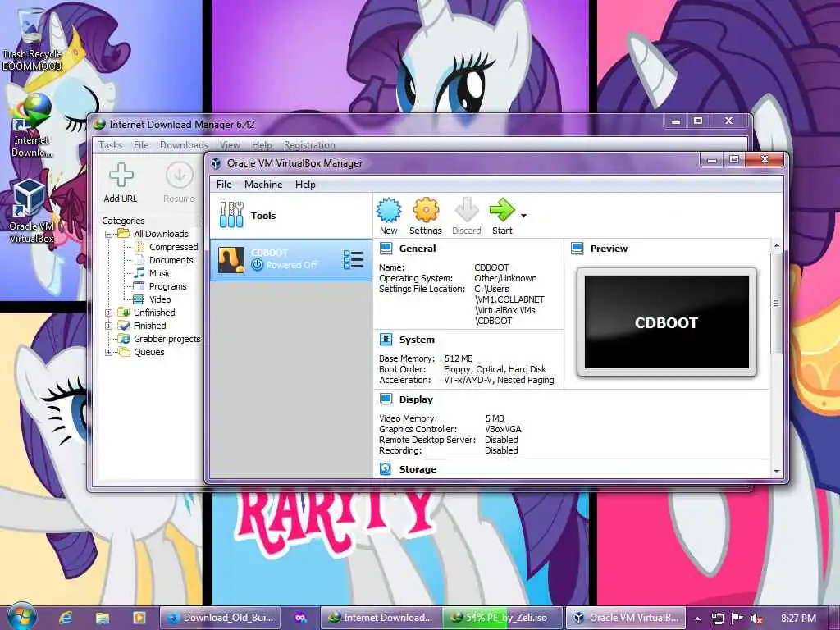Open the Downloads menu in Download Manager
The height and width of the screenshot is (630, 840).
click(x=184, y=145)
